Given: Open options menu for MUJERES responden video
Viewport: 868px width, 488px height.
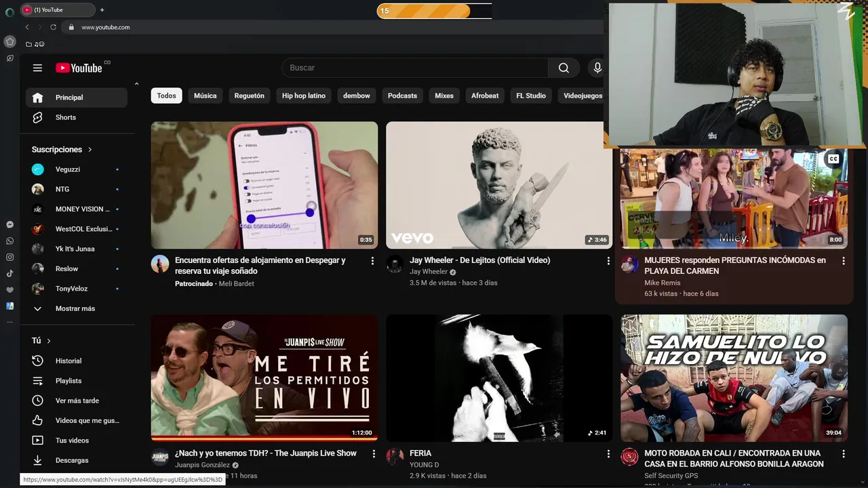Looking at the screenshot, I should [x=844, y=261].
